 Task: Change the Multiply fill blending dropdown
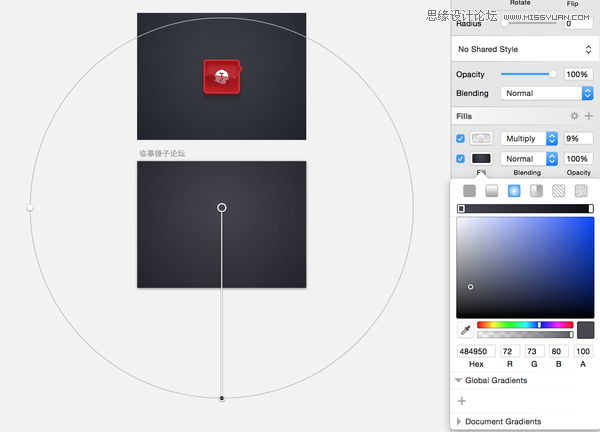click(x=529, y=138)
